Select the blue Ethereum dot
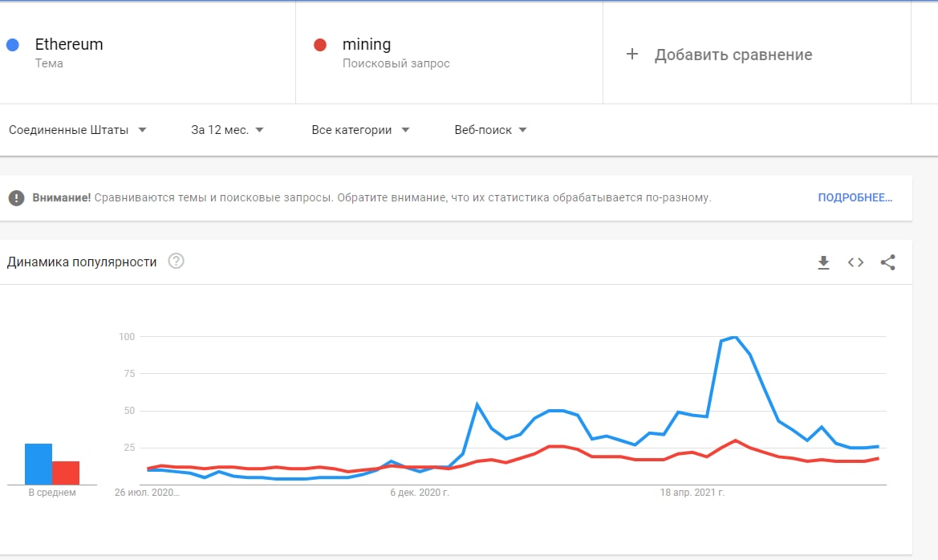 (x=13, y=45)
